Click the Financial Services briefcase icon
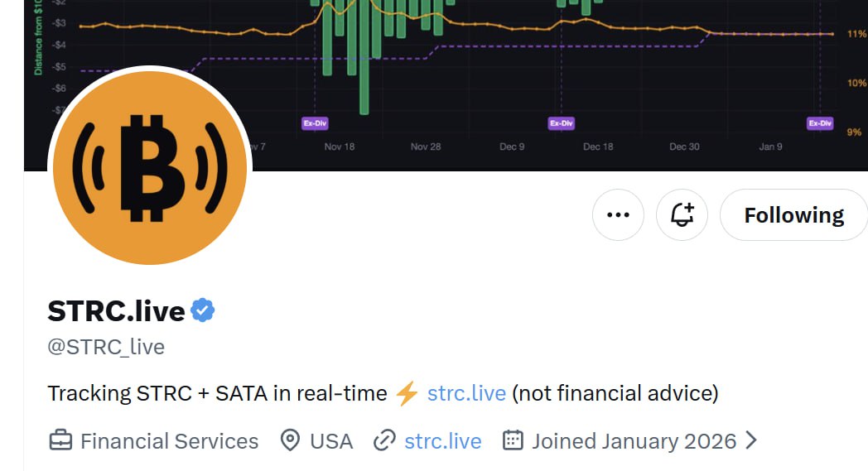Image resolution: width=868 pixels, height=471 pixels. (x=60, y=441)
